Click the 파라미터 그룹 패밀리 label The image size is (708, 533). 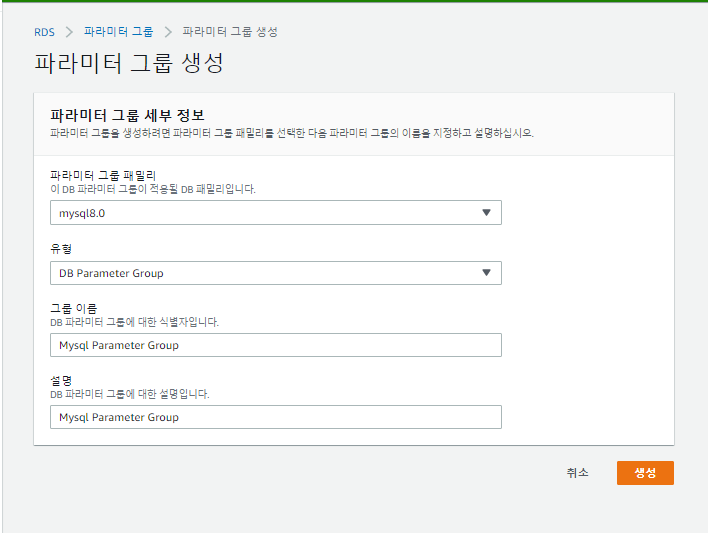tap(103, 175)
